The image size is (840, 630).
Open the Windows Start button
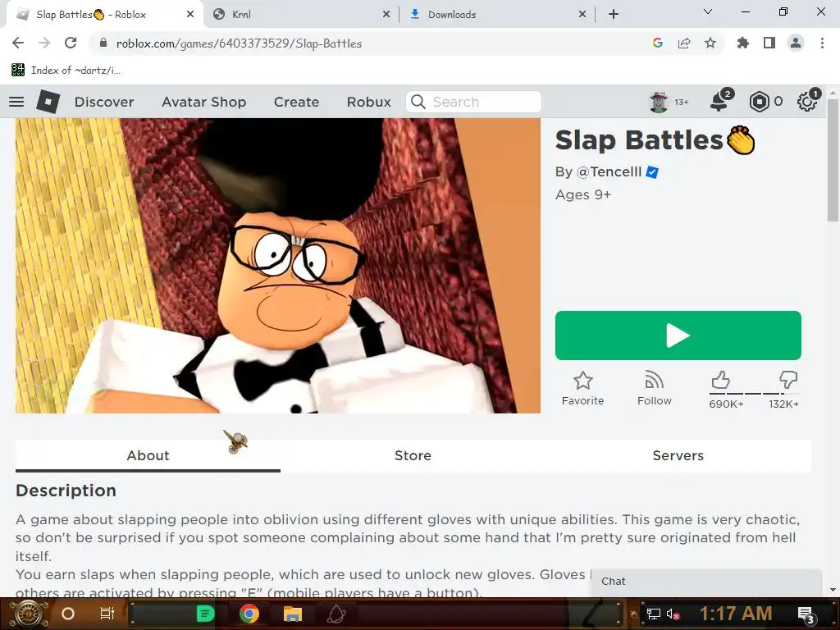point(28,614)
